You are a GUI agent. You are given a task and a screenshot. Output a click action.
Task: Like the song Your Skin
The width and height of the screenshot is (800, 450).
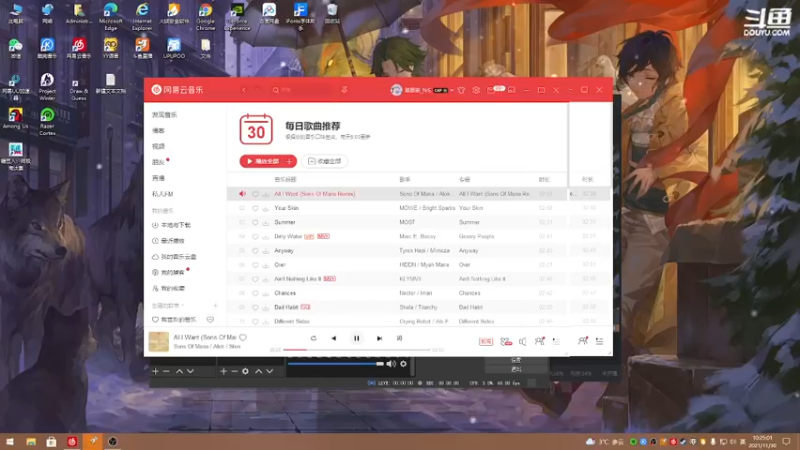click(255, 208)
